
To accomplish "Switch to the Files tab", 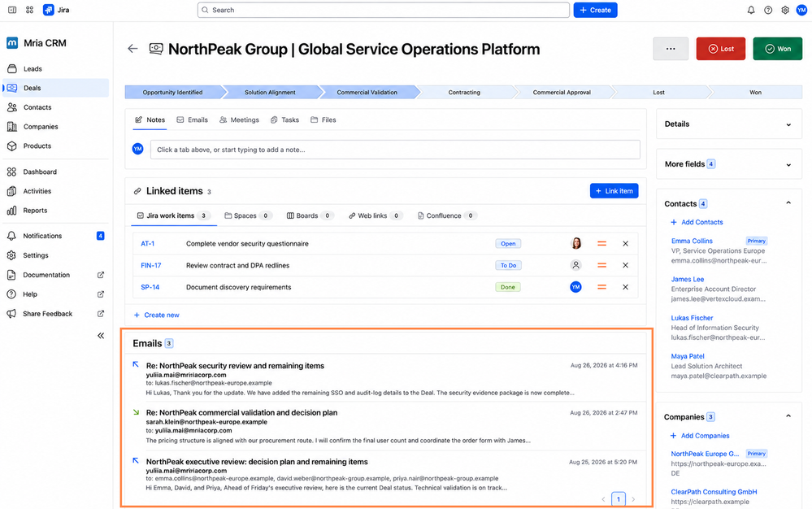I will 323,120.
